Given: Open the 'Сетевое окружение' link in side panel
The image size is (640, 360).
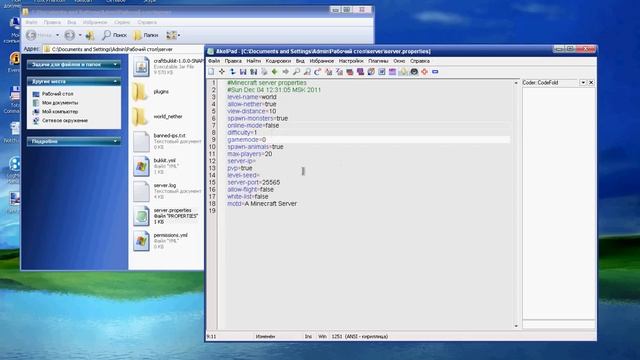Looking at the screenshot, I should pos(65,120).
